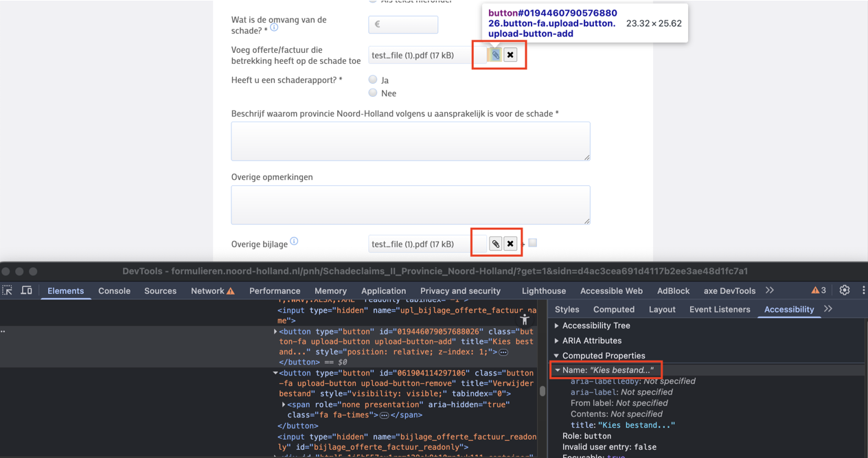This screenshot has width=868, height=458.
Task: Open the Styles pane tab
Action: click(x=567, y=309)
